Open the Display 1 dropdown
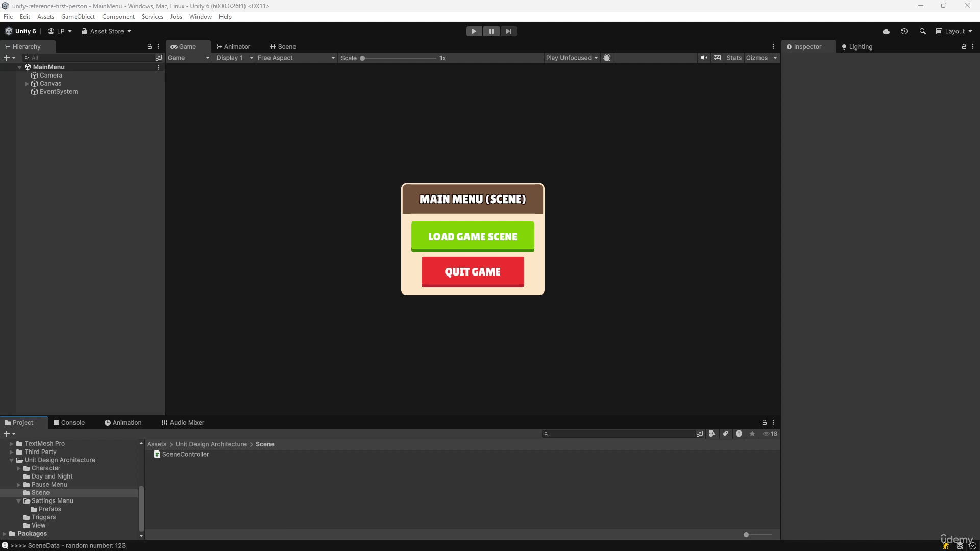This screenshot has height=551, width=980. tap(235, 58)
